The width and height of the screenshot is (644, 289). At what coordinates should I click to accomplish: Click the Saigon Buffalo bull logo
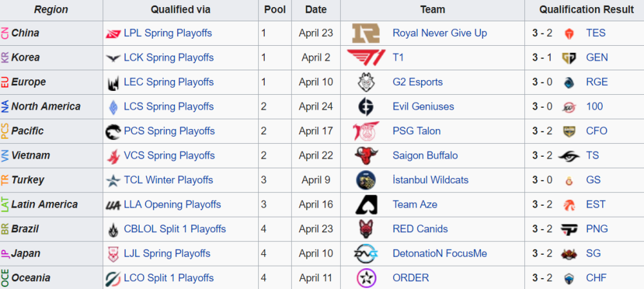(366, 155)
